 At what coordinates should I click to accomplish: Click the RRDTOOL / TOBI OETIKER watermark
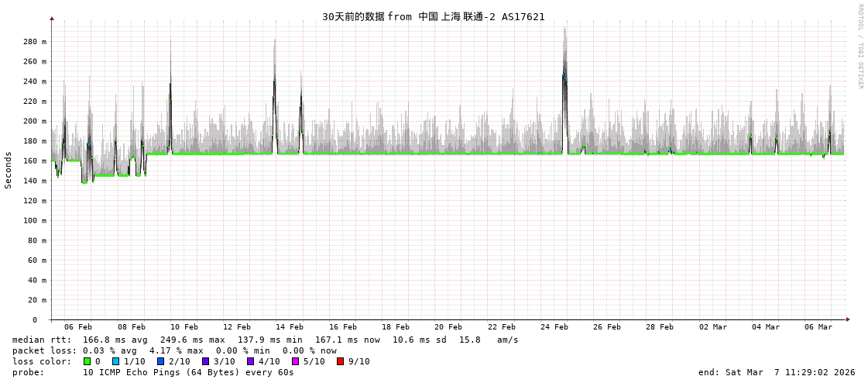click(859, 47)
